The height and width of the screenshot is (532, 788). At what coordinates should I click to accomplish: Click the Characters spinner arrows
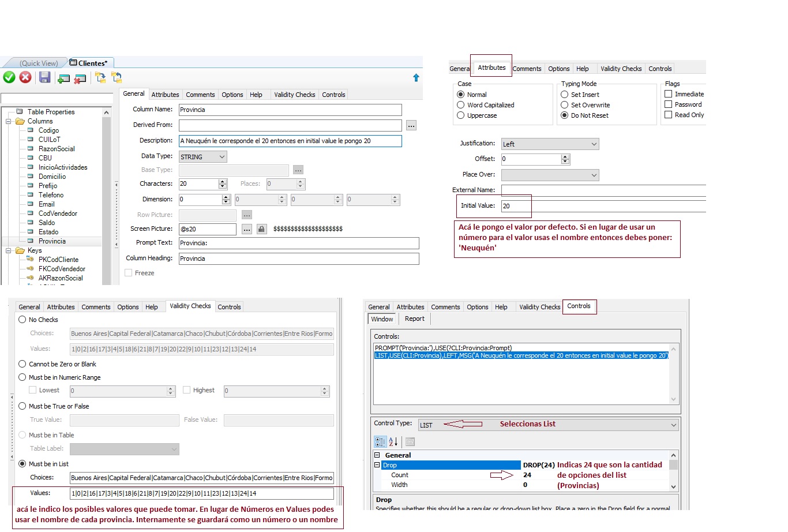click(223, 184)
